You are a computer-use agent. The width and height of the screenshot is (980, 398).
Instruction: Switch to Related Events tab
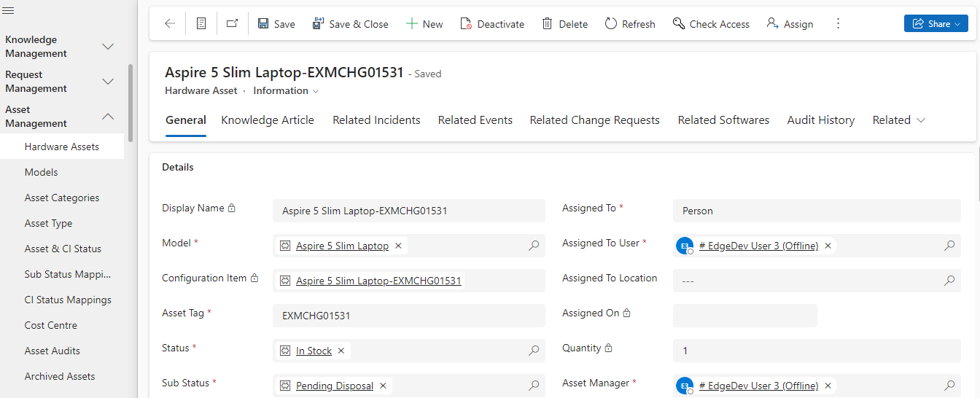(x=475, y=120)
